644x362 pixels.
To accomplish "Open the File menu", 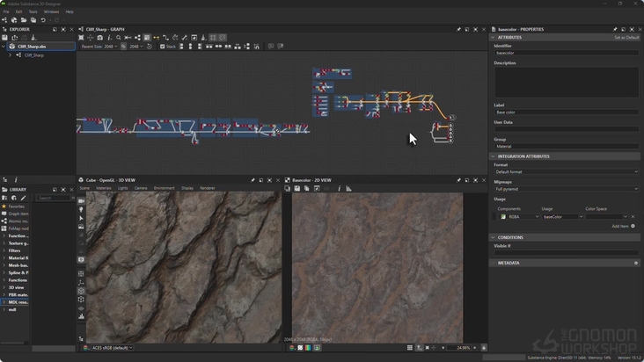I will tap(6, 12).
